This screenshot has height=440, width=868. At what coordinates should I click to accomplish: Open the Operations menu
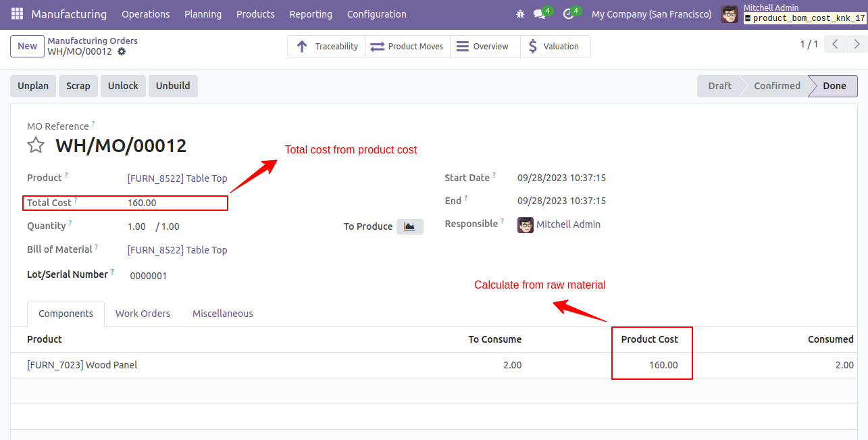click(x=146, y=14)
